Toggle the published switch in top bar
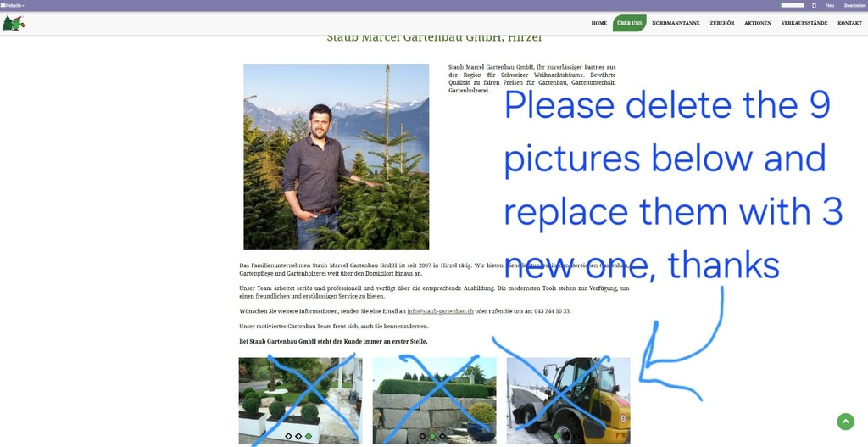The height and width of the screenshot is (447, 868). pos(792,5)
